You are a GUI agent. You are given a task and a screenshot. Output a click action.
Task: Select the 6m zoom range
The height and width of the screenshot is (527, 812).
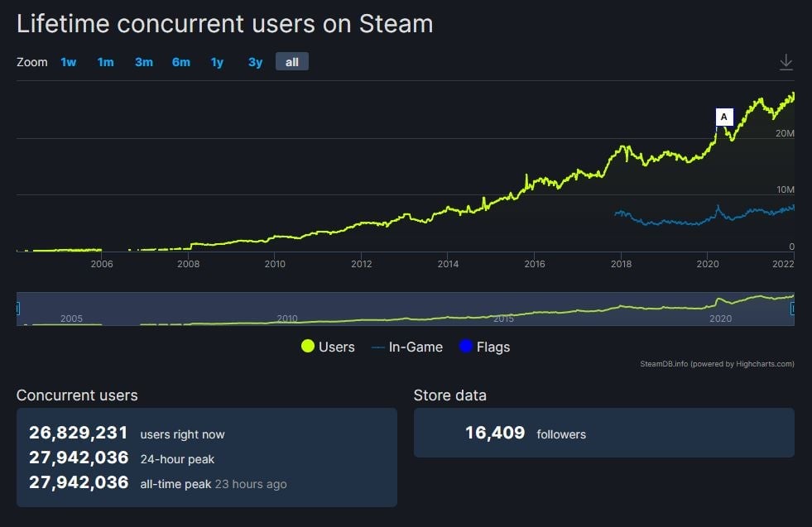click(181, 61)
